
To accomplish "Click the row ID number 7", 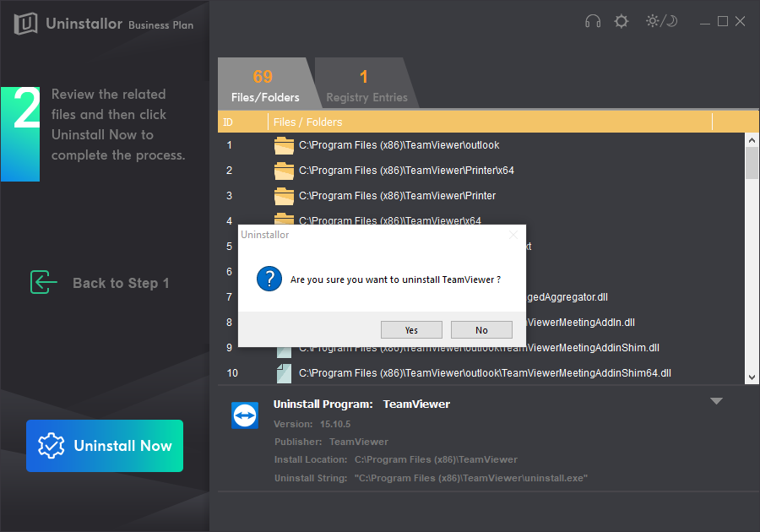I will pos(229,297).
